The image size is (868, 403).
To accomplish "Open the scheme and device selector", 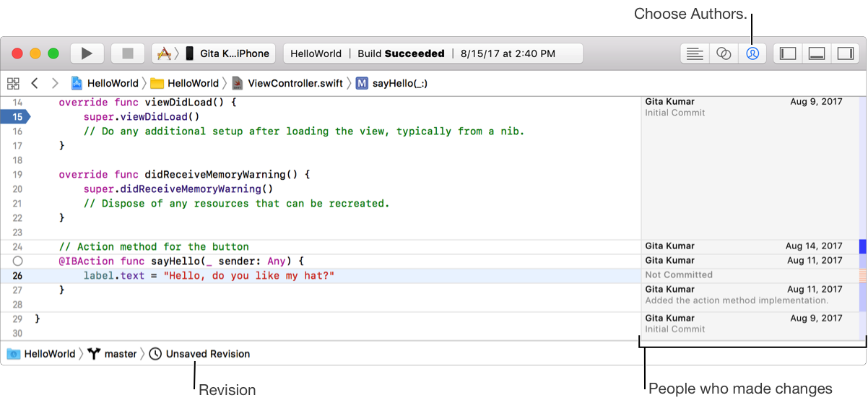I will click(x=214, y=53).
